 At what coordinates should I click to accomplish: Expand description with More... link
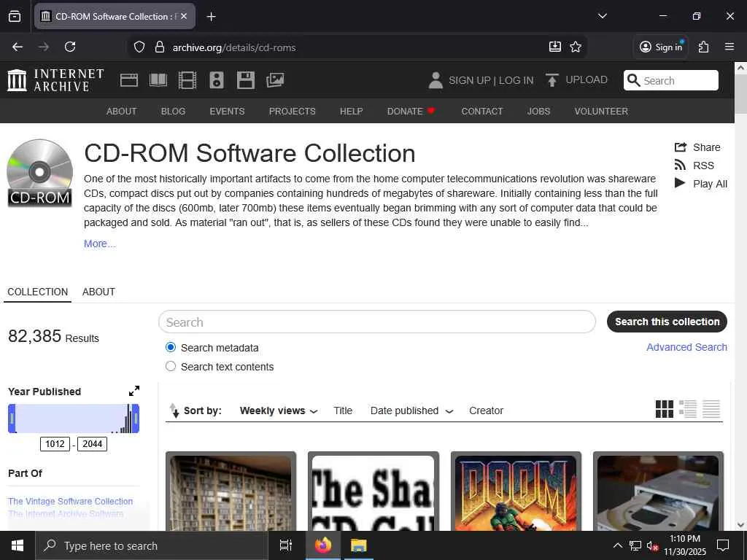[x=99, y=244]
